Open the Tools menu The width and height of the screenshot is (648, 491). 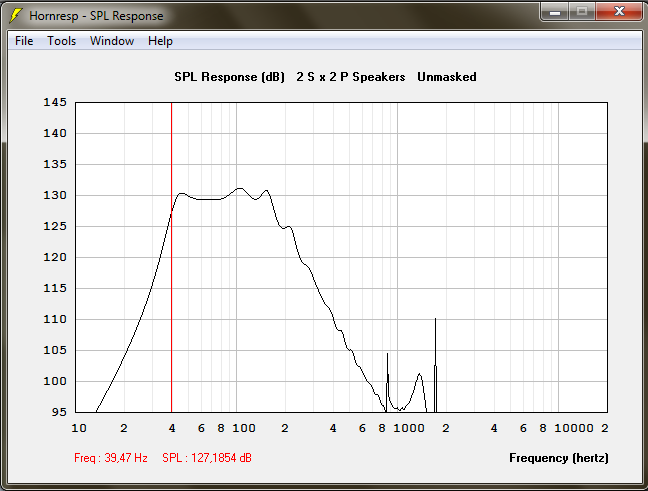click(61, 41)
